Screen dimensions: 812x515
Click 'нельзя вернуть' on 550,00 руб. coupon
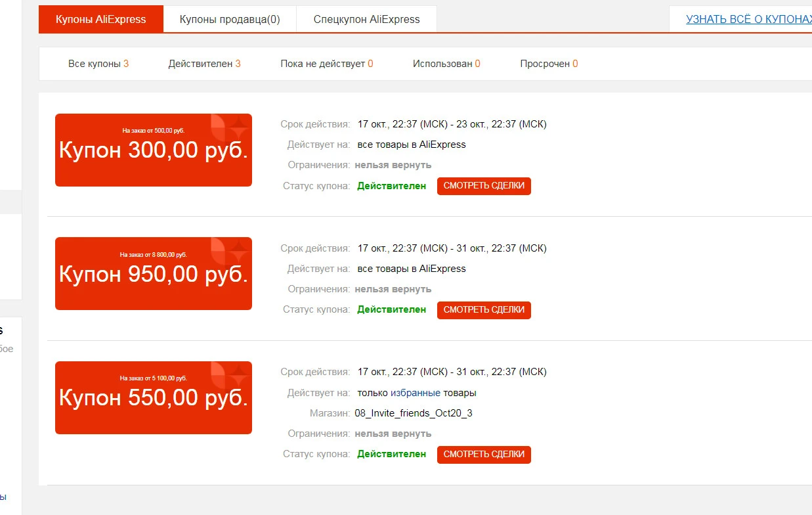tap(393, 434)
